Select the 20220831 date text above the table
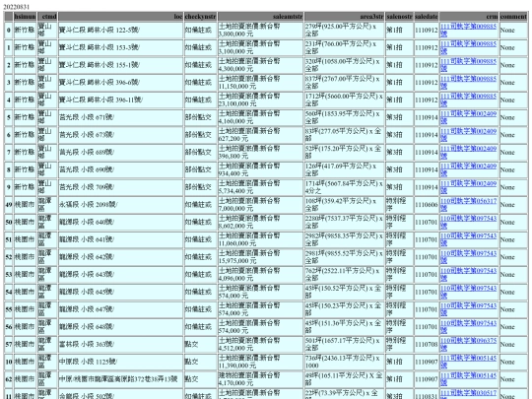532x399 pixels. pos(17,7)
